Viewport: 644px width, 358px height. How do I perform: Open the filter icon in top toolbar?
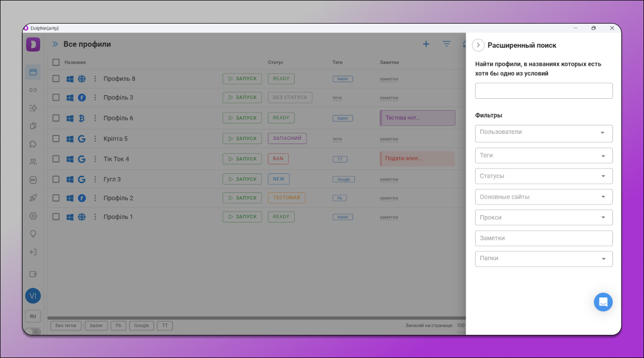[x=447, y=44]
